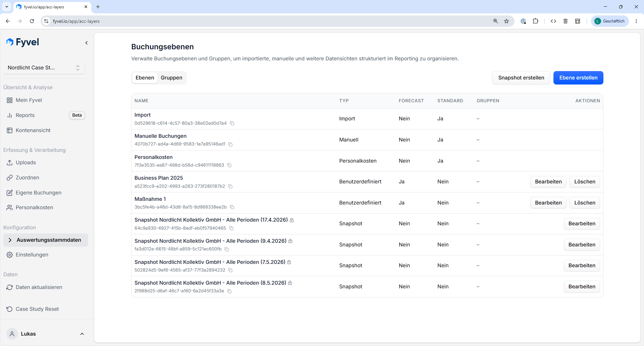Screen dimensions: 644x346
Task: Click the Beta badge next to Reports
Action: [77, 115]
